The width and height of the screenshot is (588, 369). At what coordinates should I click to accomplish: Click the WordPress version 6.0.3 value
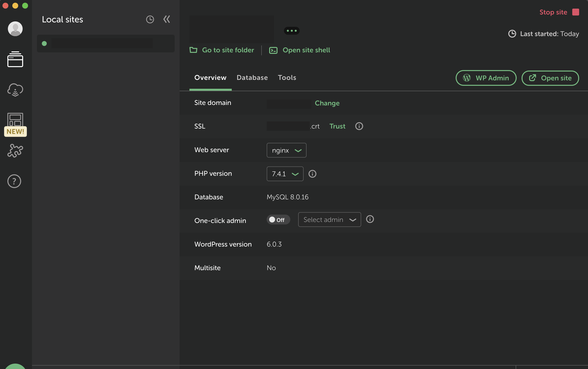[274, 244]
